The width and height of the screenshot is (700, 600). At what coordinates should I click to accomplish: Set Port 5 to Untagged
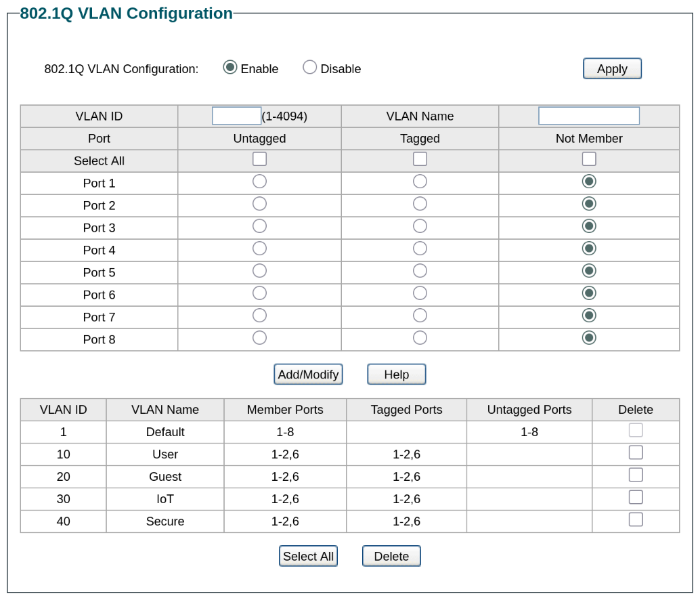click(x=259, y=271)
